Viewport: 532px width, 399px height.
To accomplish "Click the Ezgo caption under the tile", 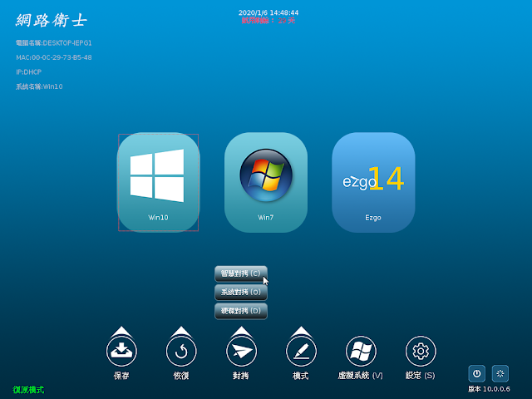I will click(373, 218).
